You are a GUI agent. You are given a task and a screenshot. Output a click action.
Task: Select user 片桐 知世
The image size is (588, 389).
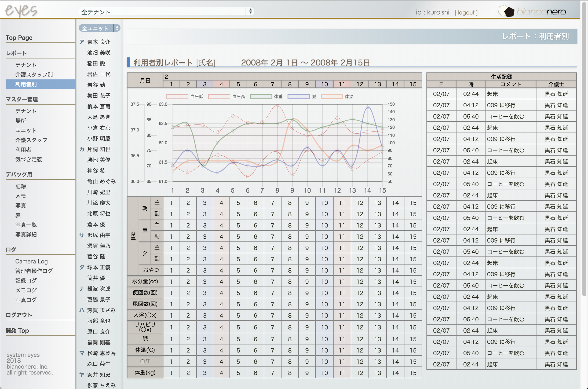click(99, 149)
